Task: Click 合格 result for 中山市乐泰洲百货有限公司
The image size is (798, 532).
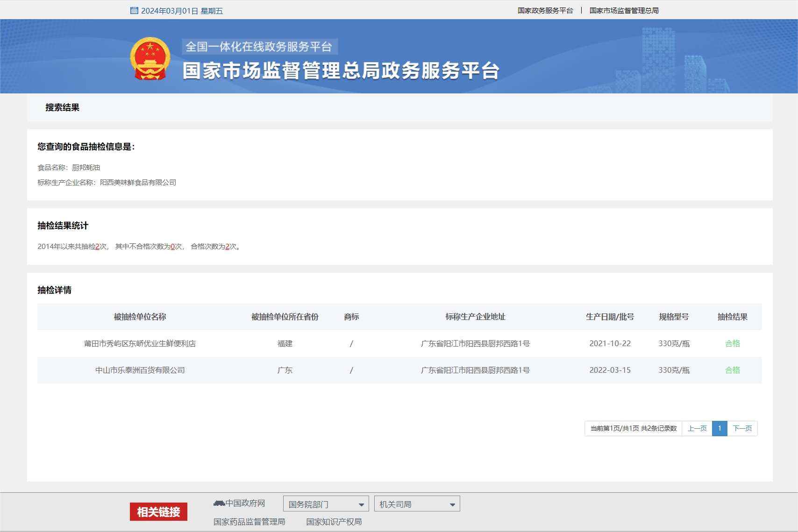Action: pos(732,370)
